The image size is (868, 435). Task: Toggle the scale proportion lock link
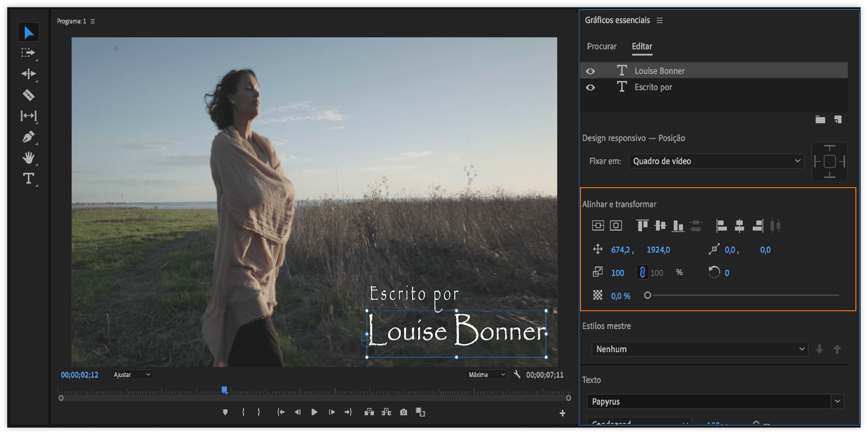[x=642, y=272]
